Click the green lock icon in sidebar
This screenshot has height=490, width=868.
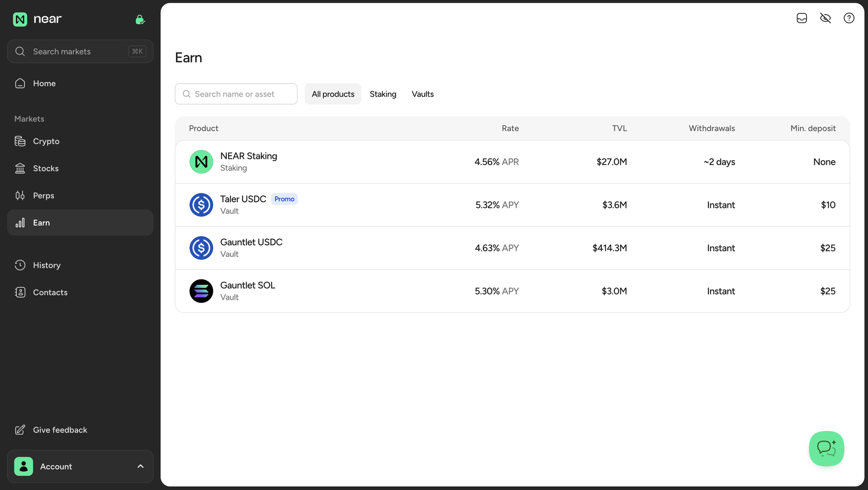tap(140, 20)
